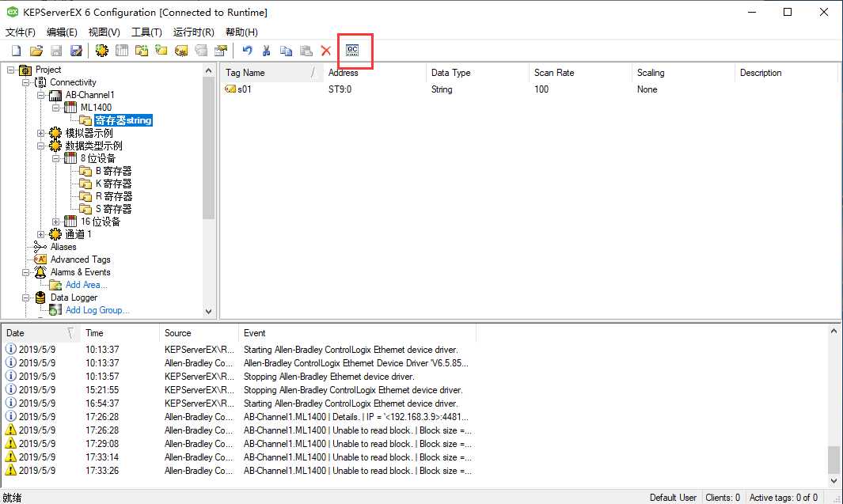
Task: Collapse the Alarms & Events expander
Action: tap(25, 272)
